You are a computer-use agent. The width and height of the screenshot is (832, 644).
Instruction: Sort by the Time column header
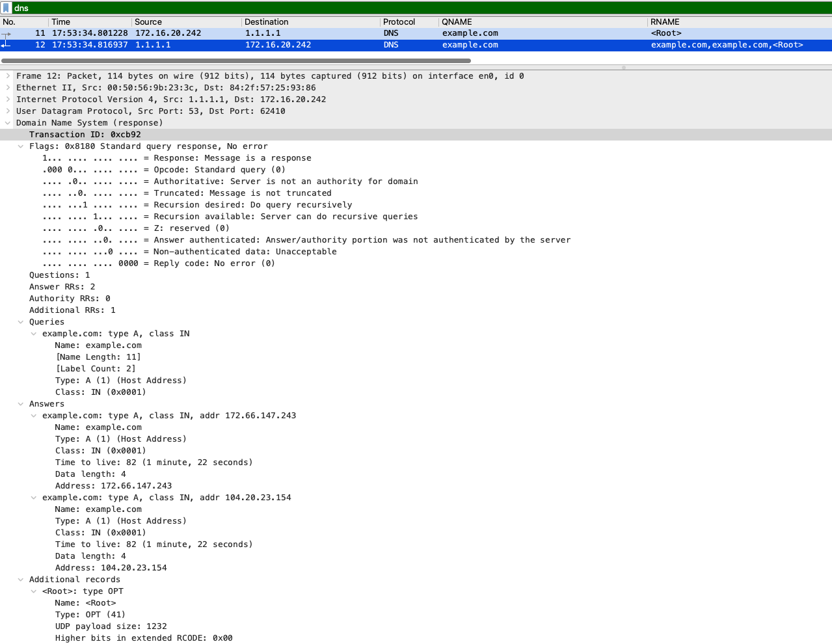click(x=90, y=21)
